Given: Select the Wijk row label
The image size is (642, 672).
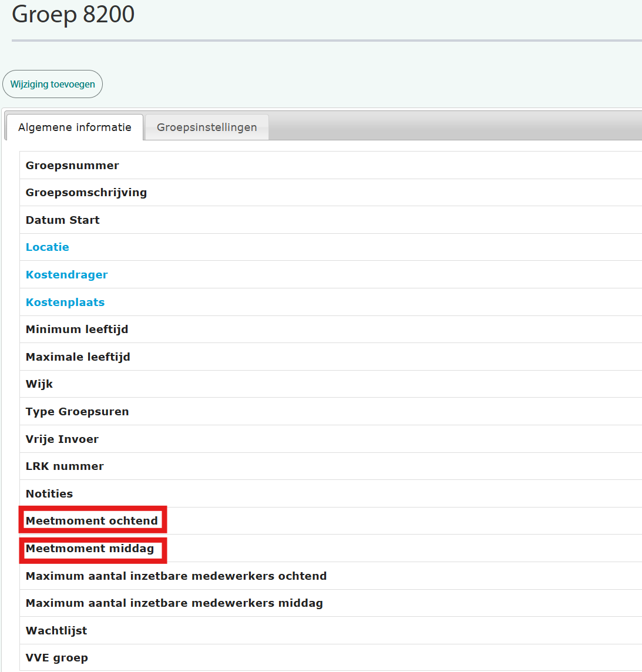Looking at the screenshot, I should click(39, 384).
